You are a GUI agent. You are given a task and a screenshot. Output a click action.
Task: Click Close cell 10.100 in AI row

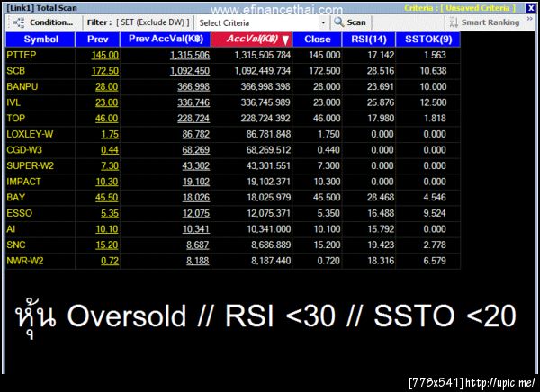[327, 229]
